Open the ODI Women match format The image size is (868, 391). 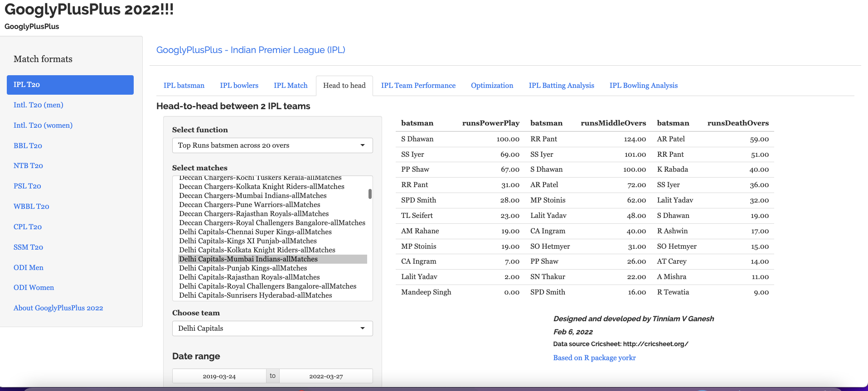(x=34, y=288)
